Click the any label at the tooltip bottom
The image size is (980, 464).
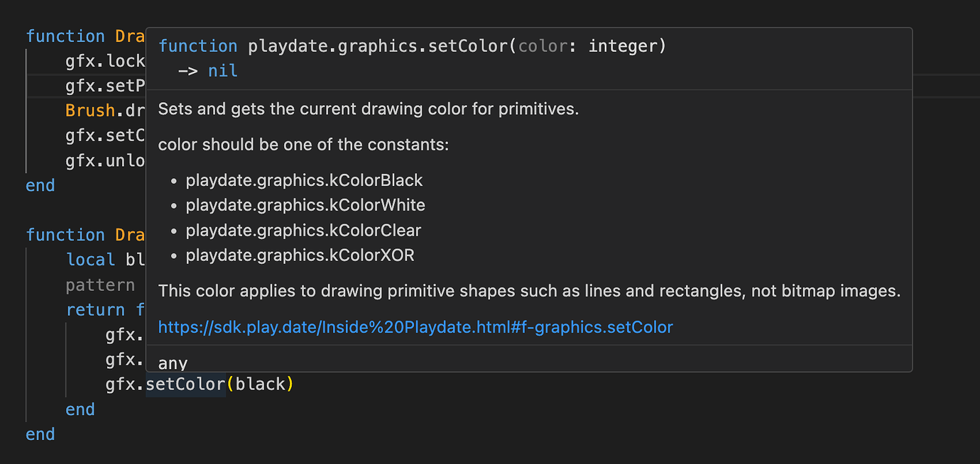tap(172, 363)
